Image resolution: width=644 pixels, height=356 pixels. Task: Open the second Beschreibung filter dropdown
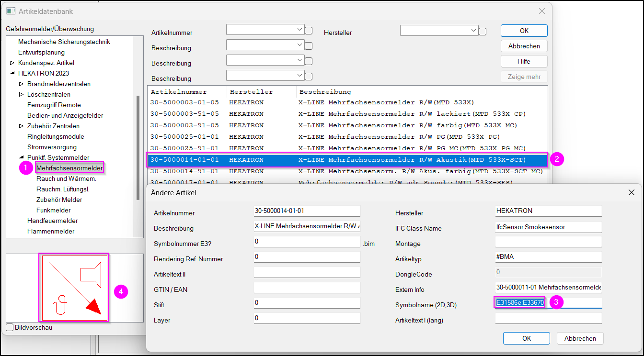click(300, 60)
